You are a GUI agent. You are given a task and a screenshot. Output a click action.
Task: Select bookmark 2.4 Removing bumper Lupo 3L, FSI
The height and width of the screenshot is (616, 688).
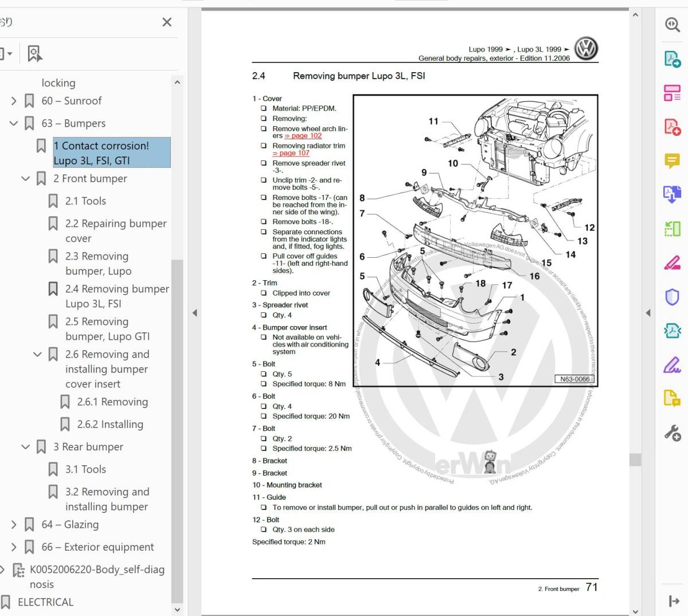point(117,296)
